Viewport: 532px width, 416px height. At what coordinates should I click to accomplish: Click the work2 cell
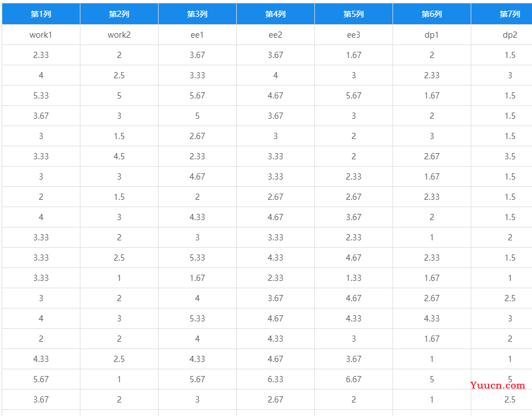point(119,35)
